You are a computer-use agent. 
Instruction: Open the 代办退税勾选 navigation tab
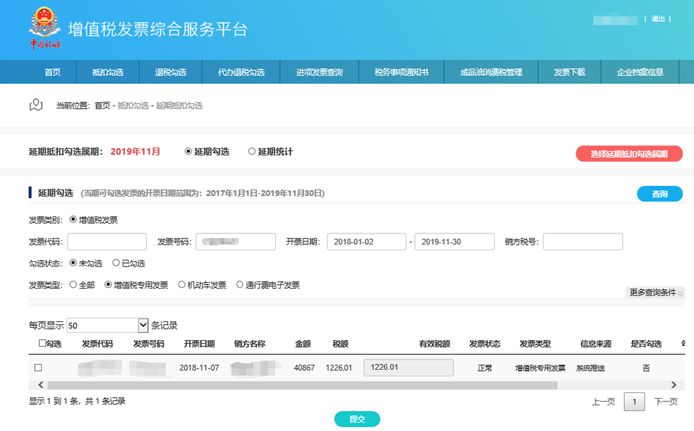pos(241,72)
